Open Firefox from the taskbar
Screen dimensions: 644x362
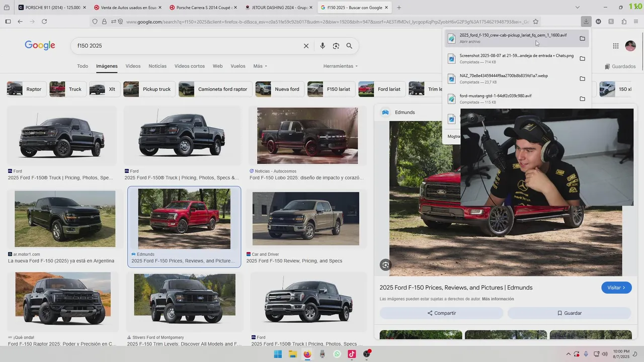pos(307,354)
